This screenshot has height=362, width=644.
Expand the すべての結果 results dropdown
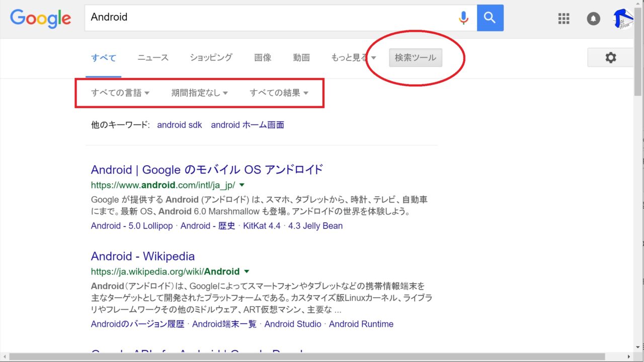[x=279, y=93]
